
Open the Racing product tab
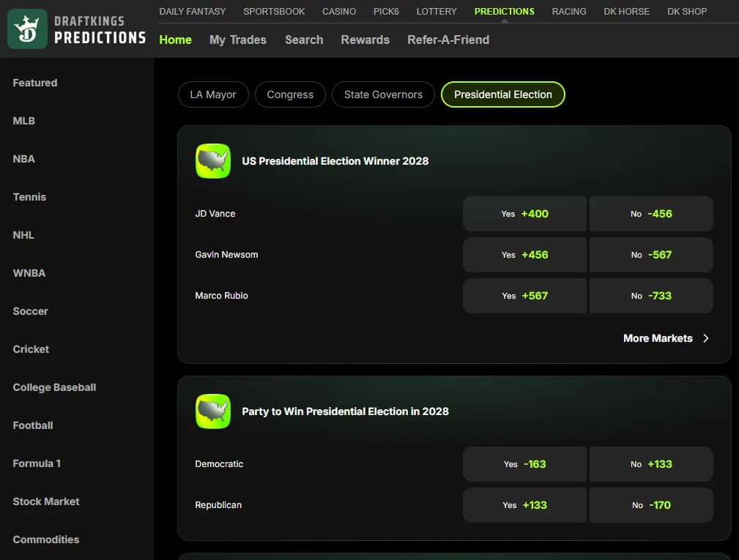[x=569, y=11]
